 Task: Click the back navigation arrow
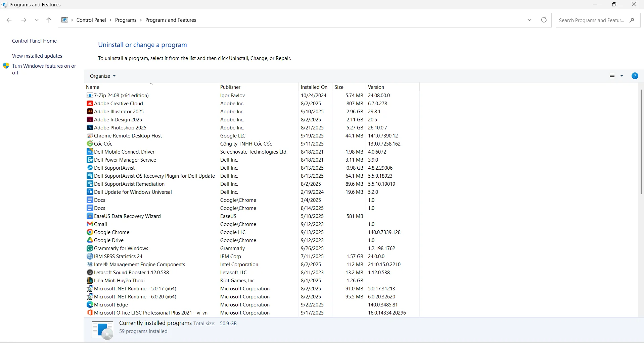click(9, 20)
